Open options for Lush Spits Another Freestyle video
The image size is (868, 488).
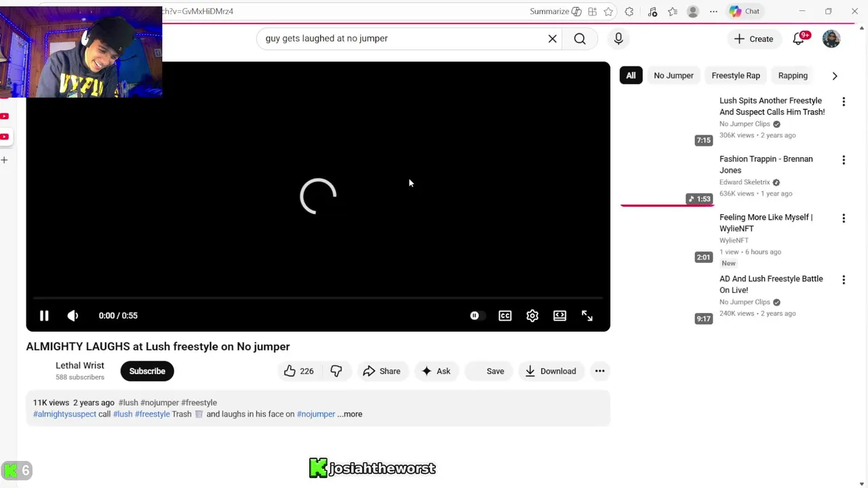point(844,102)
